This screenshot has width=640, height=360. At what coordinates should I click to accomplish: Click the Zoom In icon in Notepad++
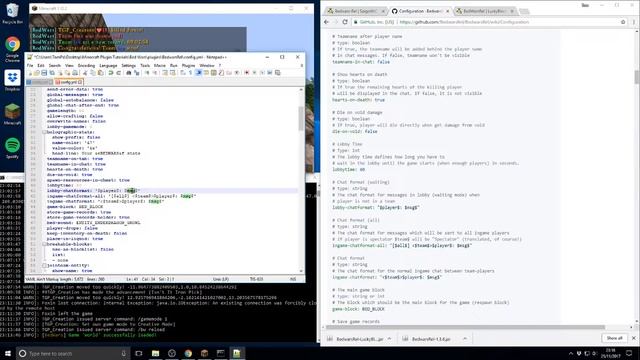pyautogui.click(x=147, y=73)
